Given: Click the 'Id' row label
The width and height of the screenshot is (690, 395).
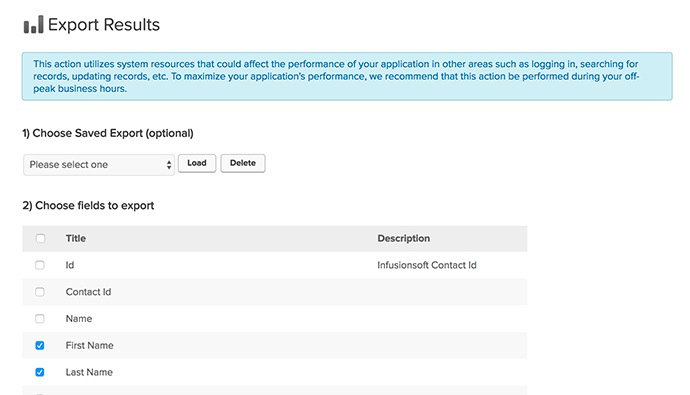Looking at the screenshot, I should pos(70,265).
